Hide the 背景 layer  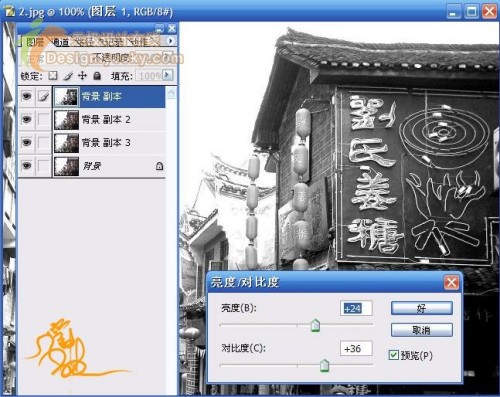27,166
